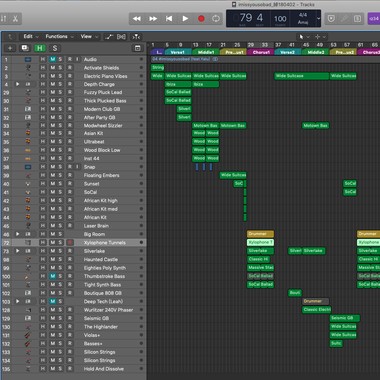Viewport: 380px width, 380px height.
Task: Expand the Deep Tech (Leah) track stack
Action: tap(18, 301)
